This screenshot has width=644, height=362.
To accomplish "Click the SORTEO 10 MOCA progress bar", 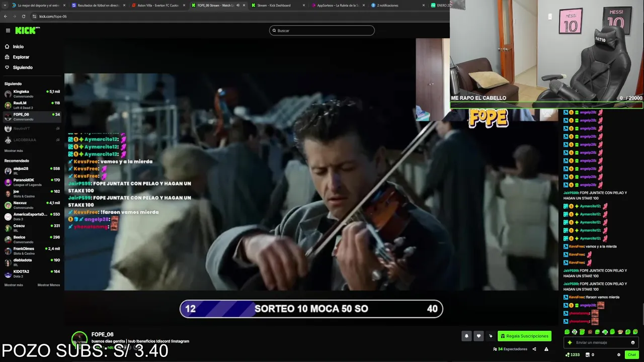I will [x=311, y=309].
